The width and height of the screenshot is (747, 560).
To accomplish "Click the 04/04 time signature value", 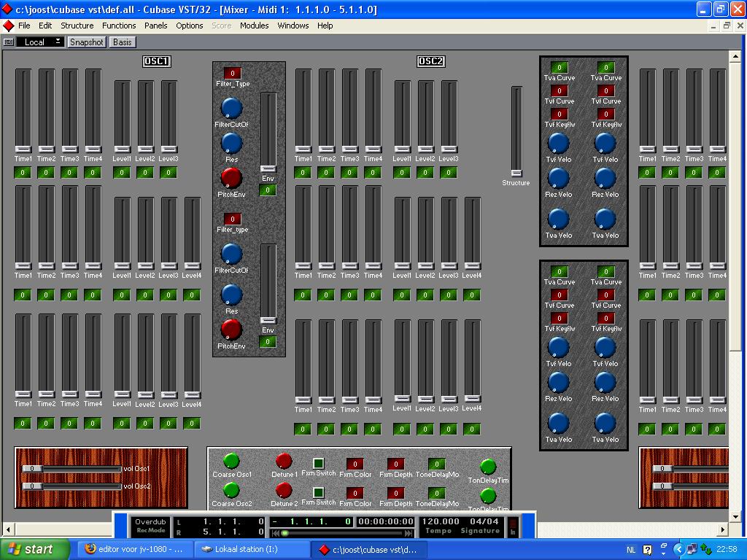I will click(x=484, y=521).
